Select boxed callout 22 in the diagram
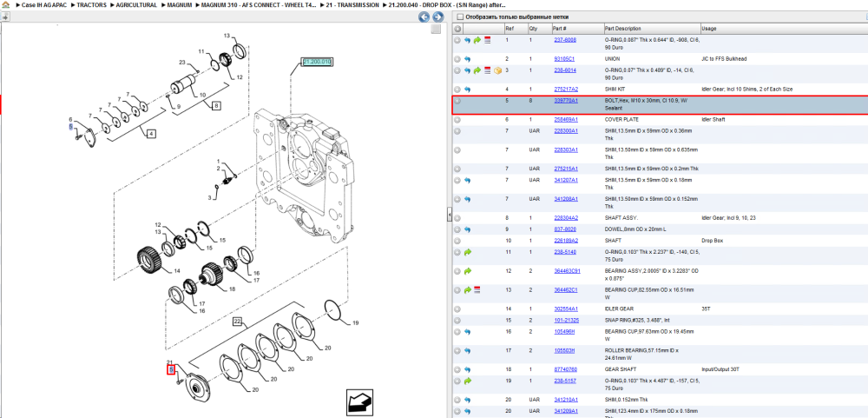Viewport: 868px width, 418px height. [x=238, y=321]
